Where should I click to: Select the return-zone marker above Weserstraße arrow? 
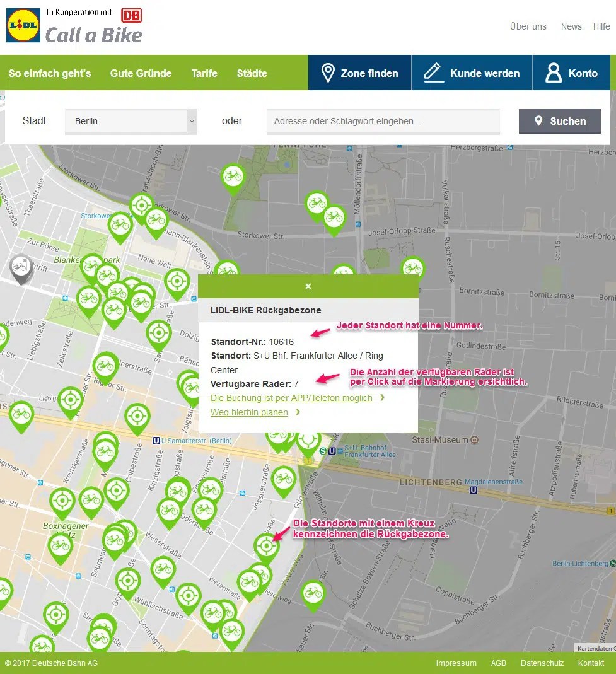pos(266,548)
